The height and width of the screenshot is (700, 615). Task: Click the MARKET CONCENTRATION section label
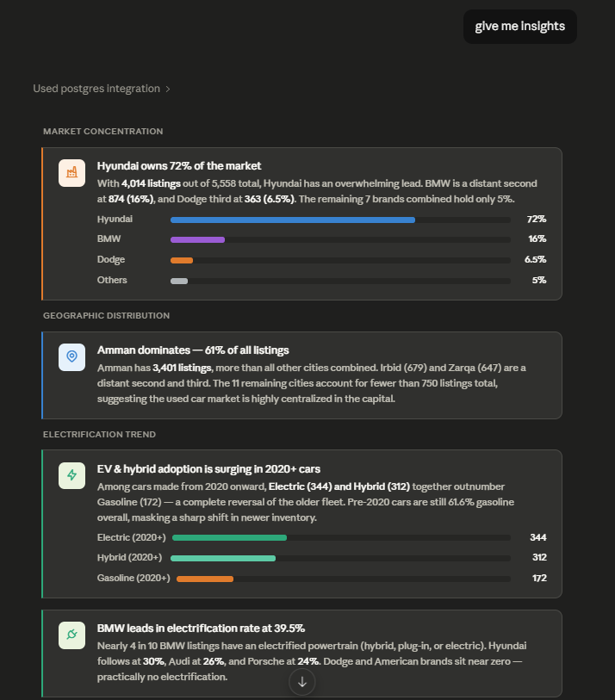click(x=103, y=131)
